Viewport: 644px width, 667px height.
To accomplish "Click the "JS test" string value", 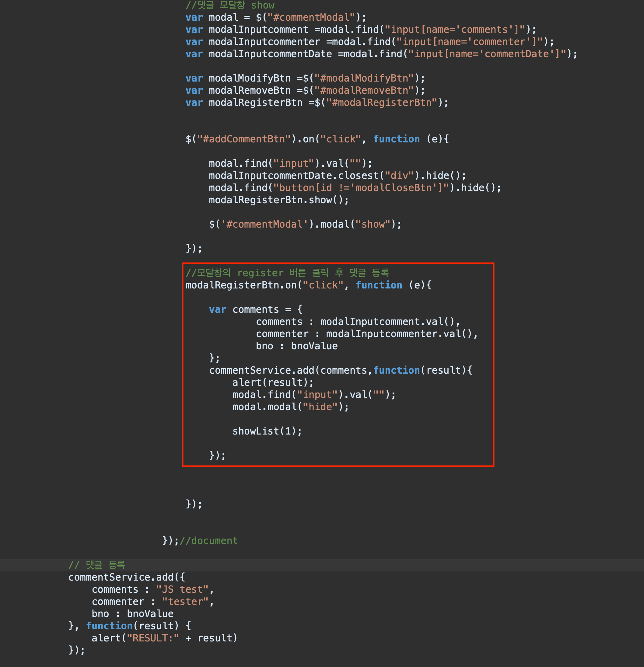I will click(182, 589).
